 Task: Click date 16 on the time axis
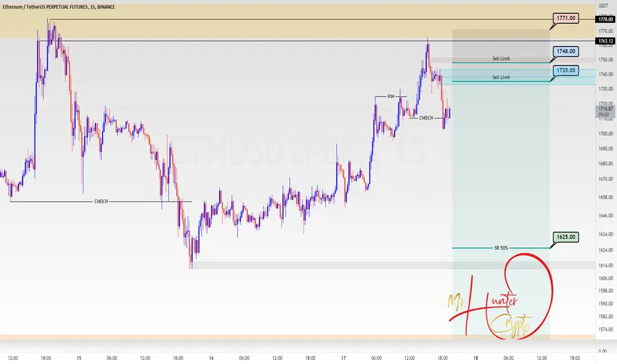click(x=211, y=358)
